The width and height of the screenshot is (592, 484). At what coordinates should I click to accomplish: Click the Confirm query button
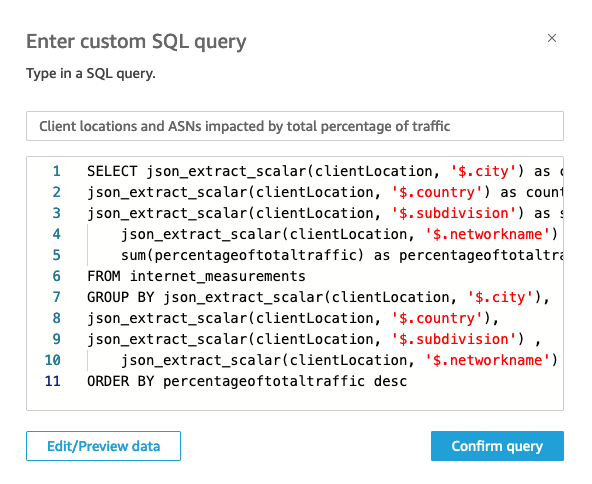point(497,446)
